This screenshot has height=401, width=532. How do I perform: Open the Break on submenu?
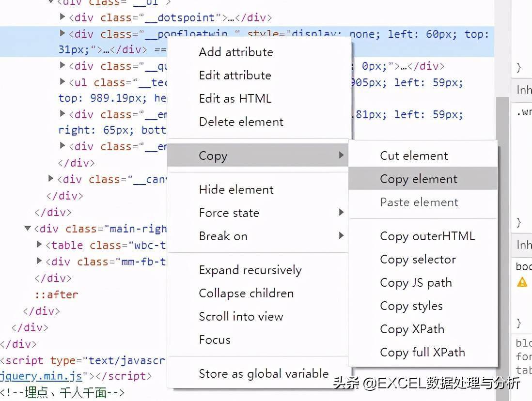click(x=258, y=236)
